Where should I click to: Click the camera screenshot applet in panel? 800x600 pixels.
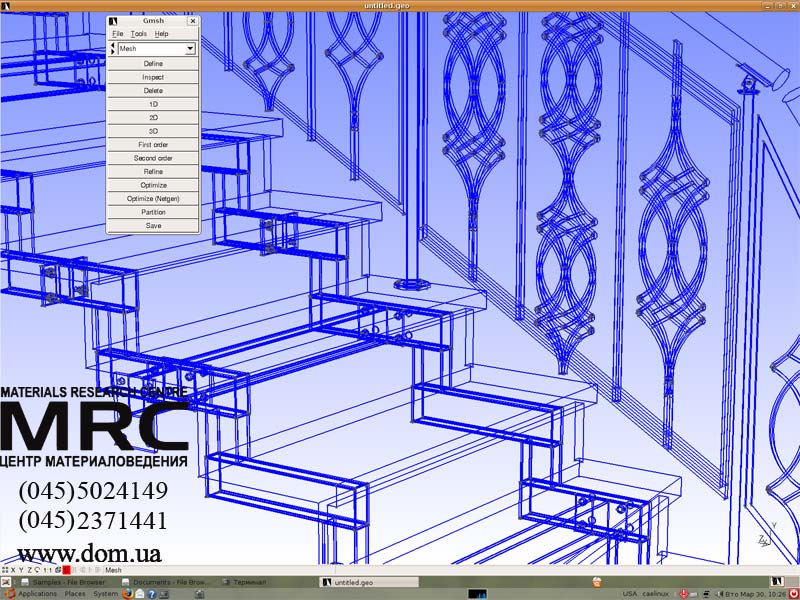[199, 594]
